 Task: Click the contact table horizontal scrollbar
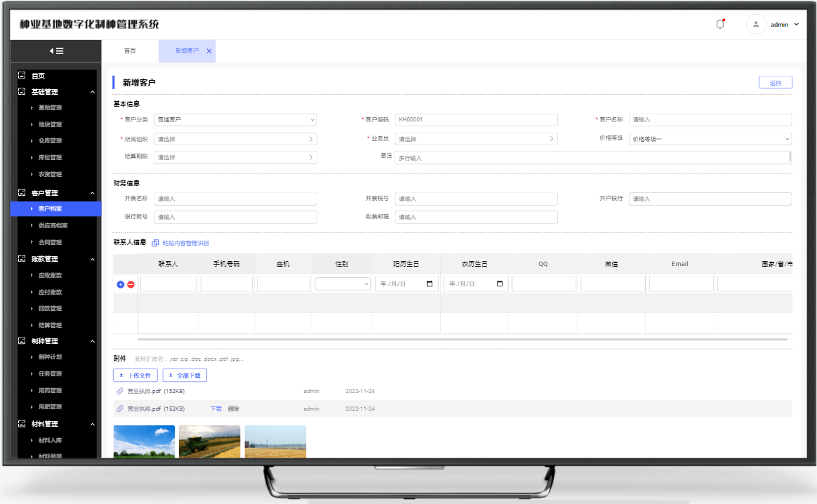click(462, 339)
